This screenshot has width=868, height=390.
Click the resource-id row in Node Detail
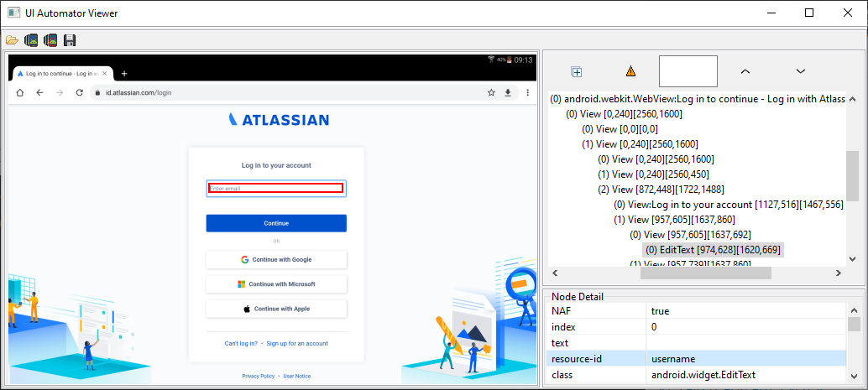(697, 358)
